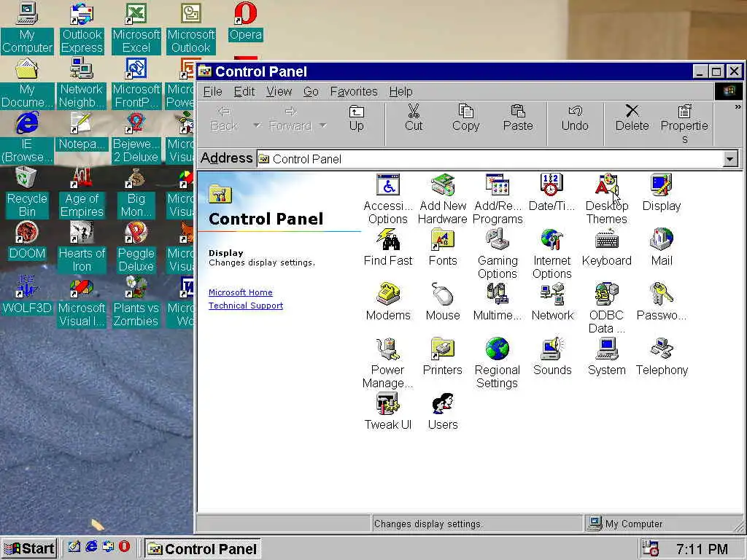The height and width of the screenshot is (560, 747).
Task: Open the Favorites menu
Action: 354,91
